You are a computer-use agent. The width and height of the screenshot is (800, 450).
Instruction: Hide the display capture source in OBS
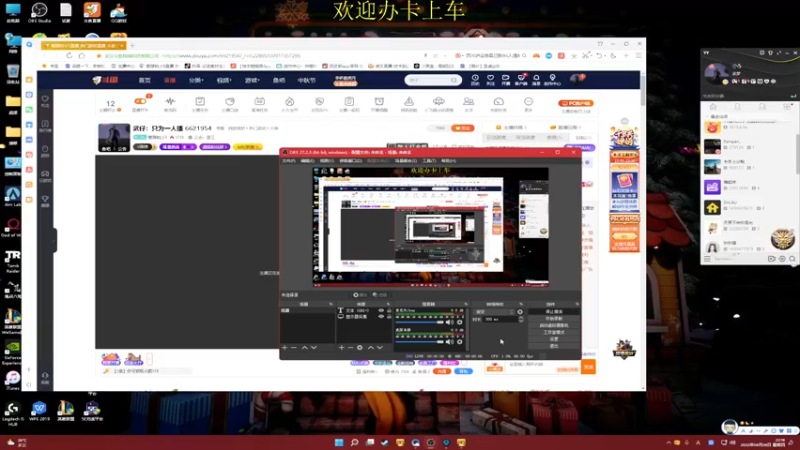coord(381,316)
